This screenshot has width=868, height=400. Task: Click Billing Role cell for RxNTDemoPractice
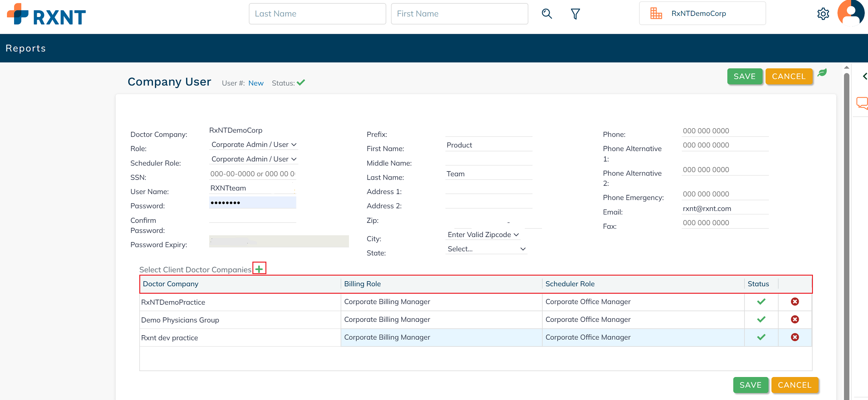pyautogui.click(x=441, y=302)
